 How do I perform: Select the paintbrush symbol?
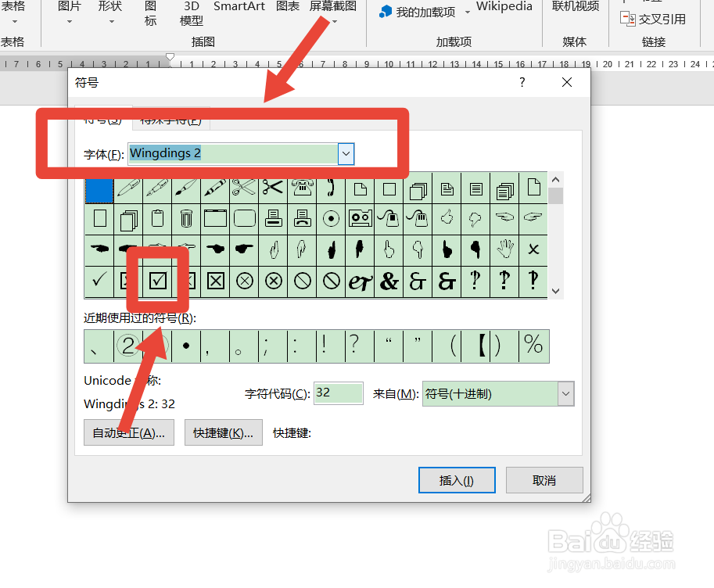[186, 188]
